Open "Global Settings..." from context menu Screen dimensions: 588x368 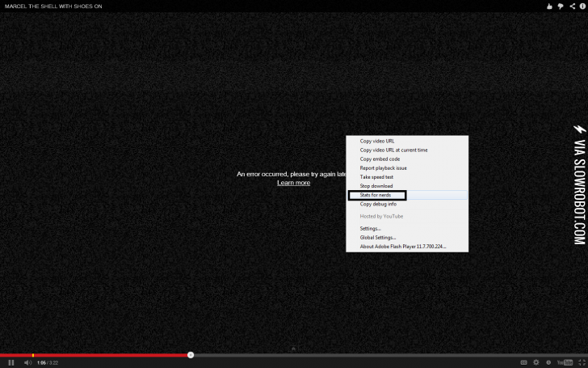coord(378,238)
